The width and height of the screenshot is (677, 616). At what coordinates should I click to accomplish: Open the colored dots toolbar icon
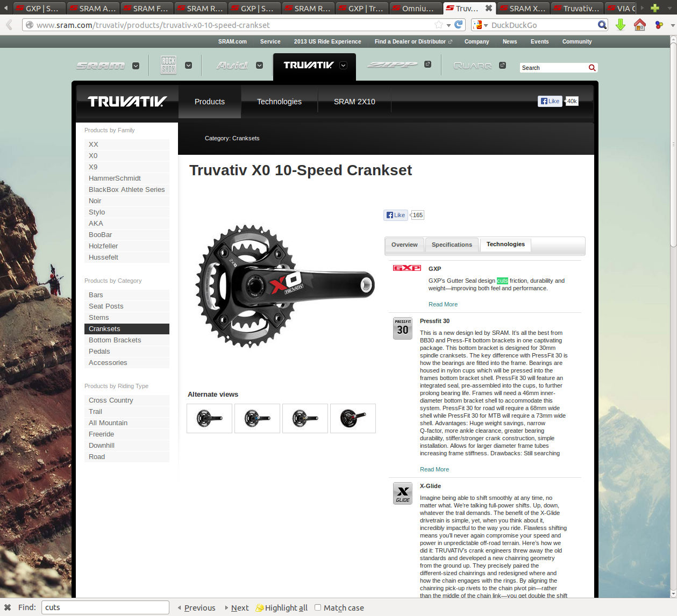(x=659, y=25)
